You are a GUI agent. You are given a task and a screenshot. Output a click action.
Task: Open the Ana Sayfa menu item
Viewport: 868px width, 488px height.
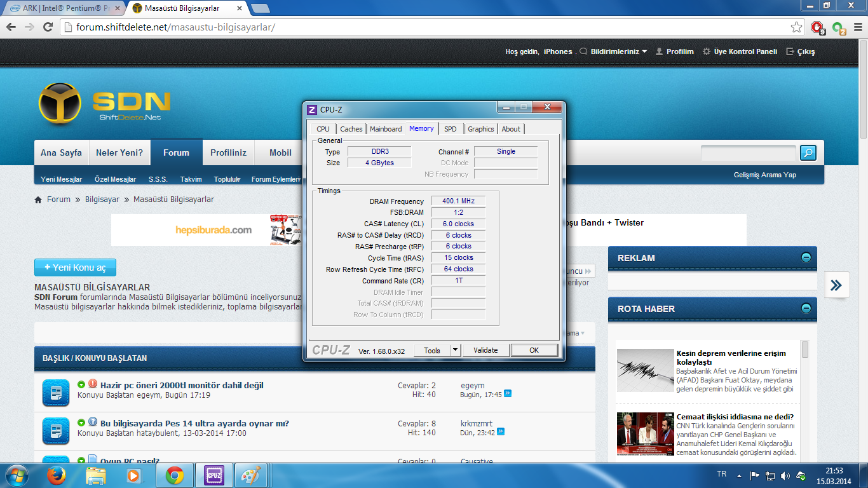click(x=61, y=152)
